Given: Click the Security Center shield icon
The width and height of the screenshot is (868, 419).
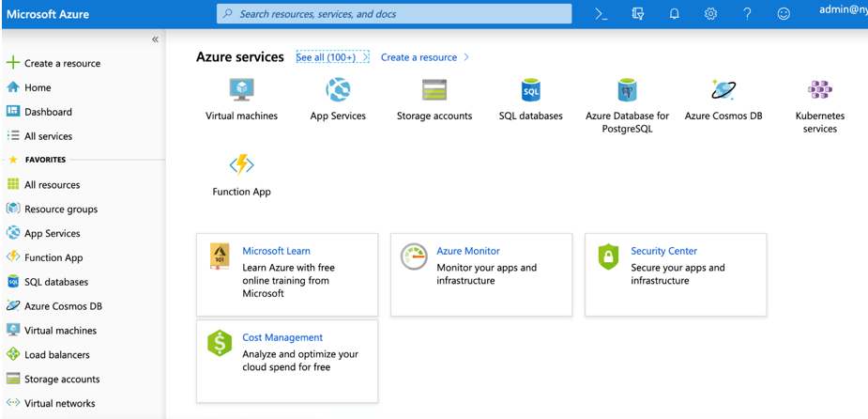Looking at the screenshot, I should point(608,256).
